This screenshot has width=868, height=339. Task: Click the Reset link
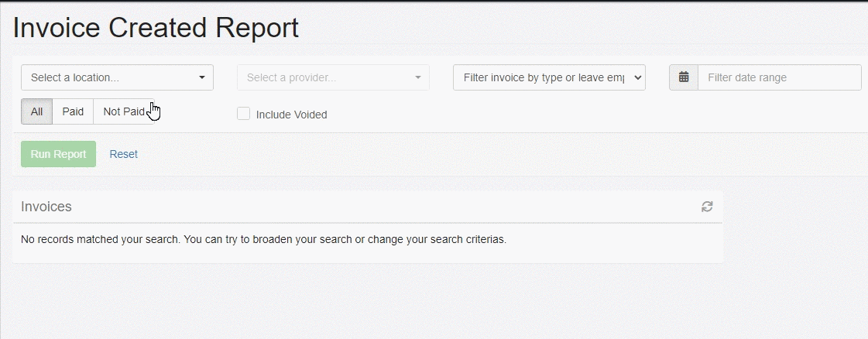pos(123,154)
